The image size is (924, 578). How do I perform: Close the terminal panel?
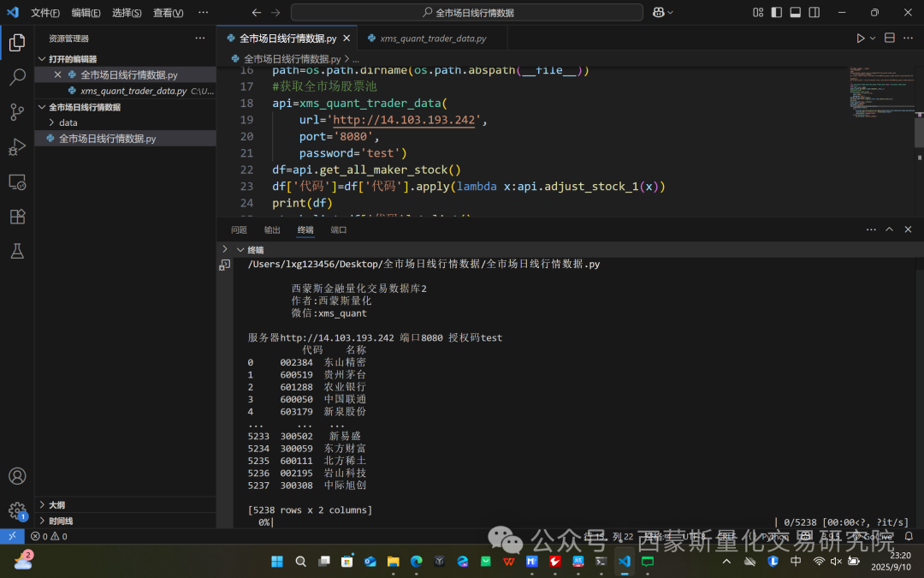[908, 229]
